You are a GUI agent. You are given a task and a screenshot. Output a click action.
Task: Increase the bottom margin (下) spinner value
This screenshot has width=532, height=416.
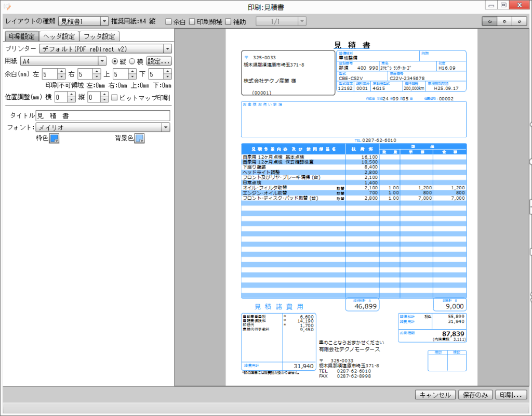[x=168, y=71]
